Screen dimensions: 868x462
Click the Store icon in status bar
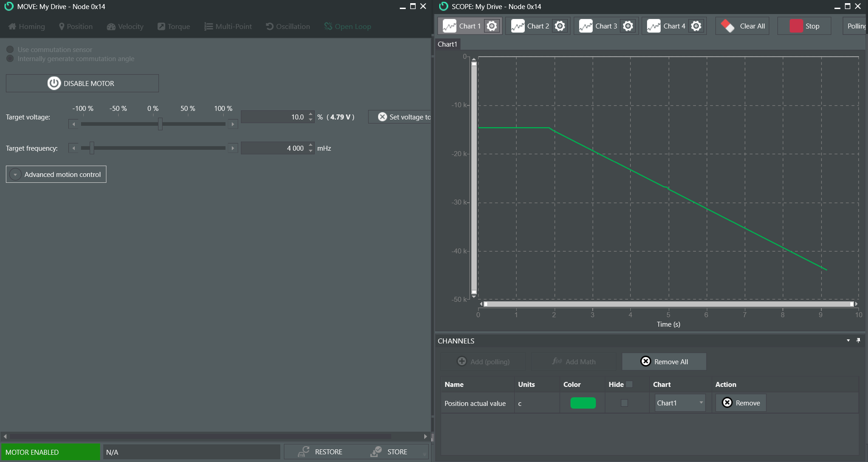(376, 452)
